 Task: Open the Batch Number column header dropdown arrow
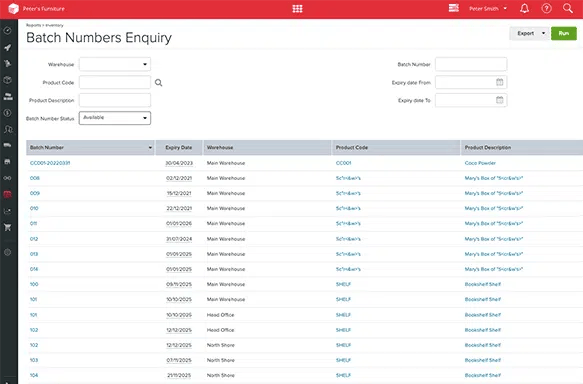150,148
